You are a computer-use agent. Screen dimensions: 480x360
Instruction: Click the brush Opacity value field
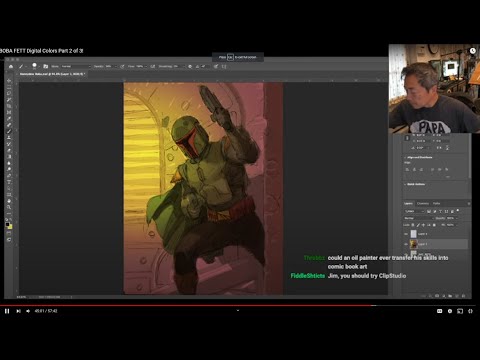click(109, 66)
